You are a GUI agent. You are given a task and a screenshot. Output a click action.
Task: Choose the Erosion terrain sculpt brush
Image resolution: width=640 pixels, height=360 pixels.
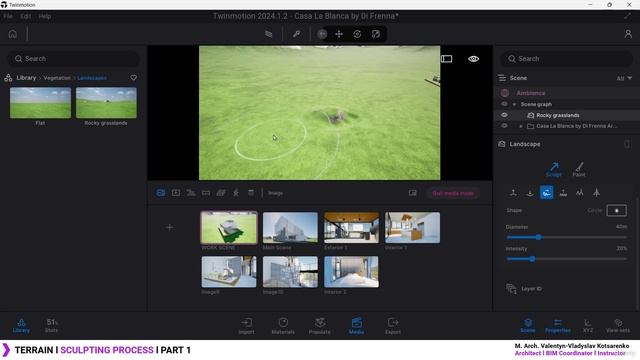[596, 193]
